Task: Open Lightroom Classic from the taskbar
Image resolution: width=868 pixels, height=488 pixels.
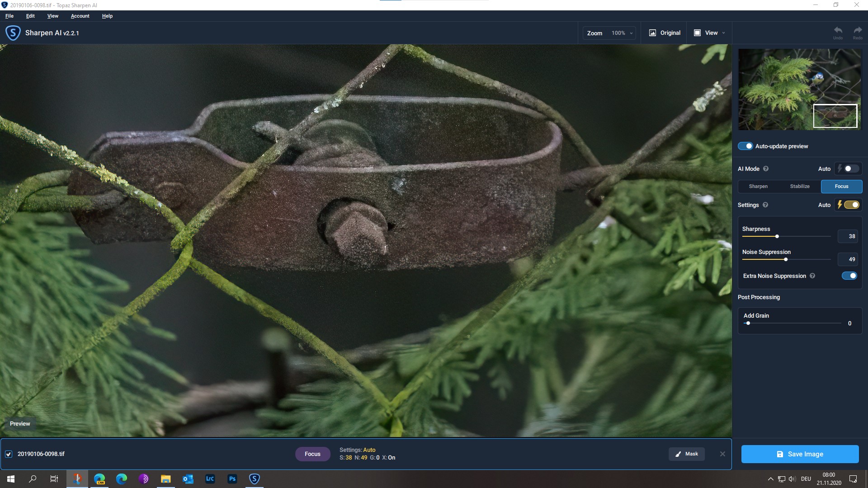Action: tap(210, 479)
